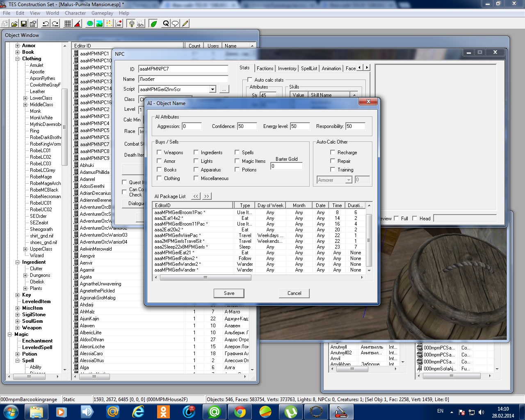525x420 pixels.
Task: Open uTorrent from the taskbar
Action: [x=291, y=411]
